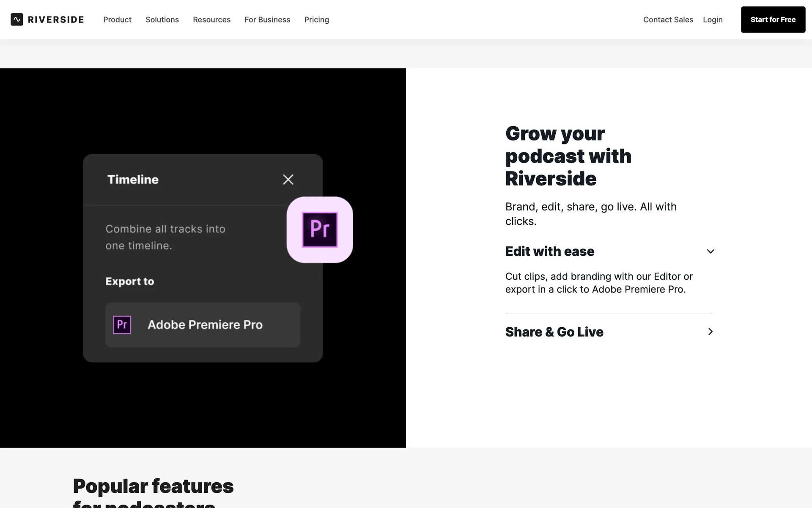Click the Contact Sales link
Image resolution: width=812 pixels, height=508 pixels.
point(668,19)
